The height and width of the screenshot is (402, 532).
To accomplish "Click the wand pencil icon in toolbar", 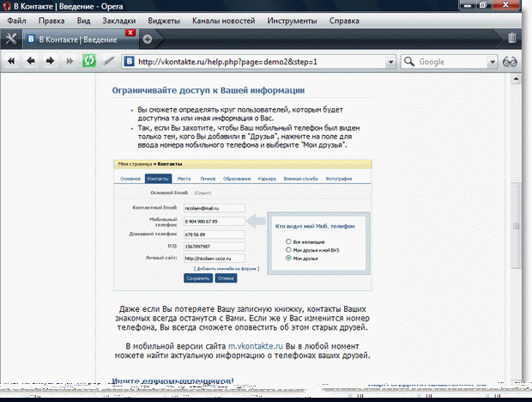I will [109, 61].
